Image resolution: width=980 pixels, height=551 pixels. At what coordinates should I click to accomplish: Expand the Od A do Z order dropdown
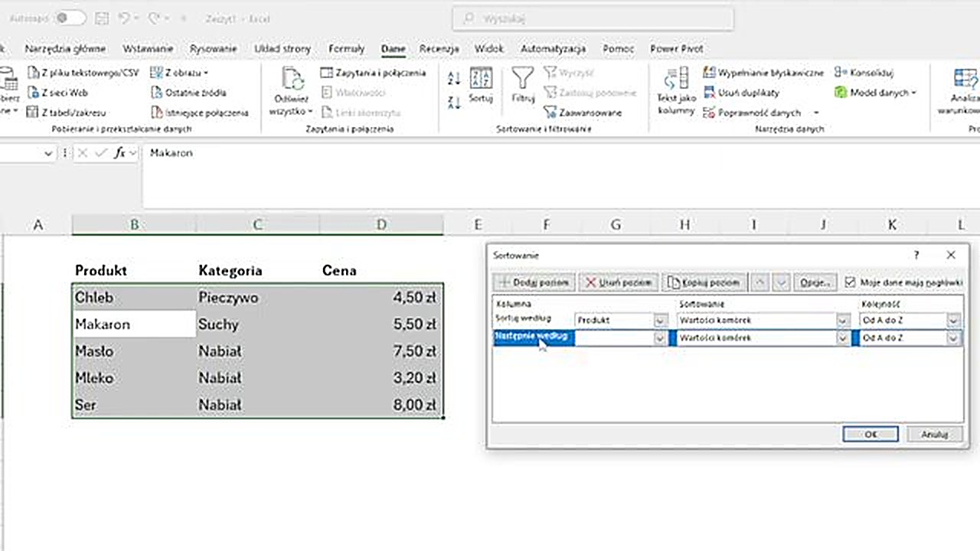point(953,320)
